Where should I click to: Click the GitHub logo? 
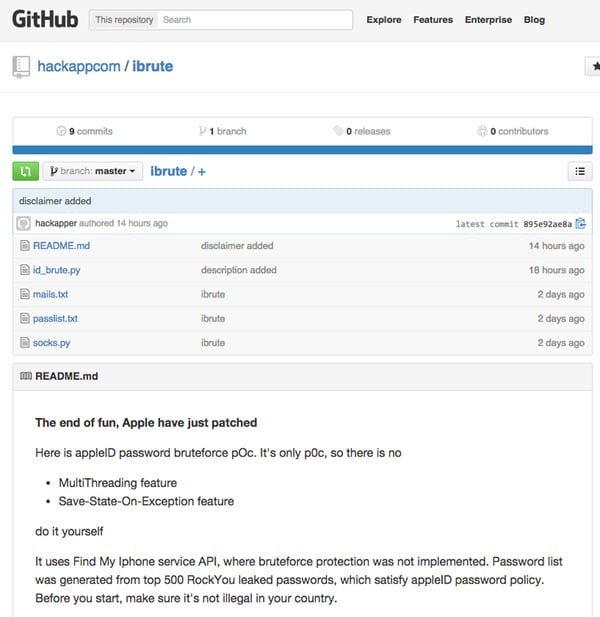pos(44,19)
